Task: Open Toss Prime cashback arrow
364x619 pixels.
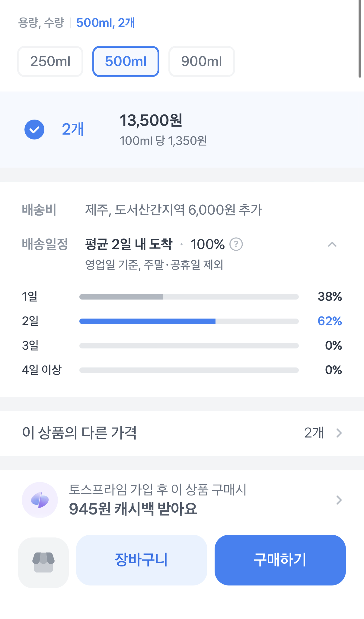Action: (x=339, y=500)
